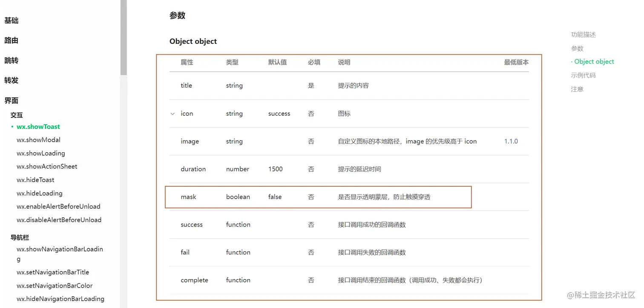The width and height of the screenshot is (644, 308).
Task: Click the success property name cell
Action: pos(192,225)
